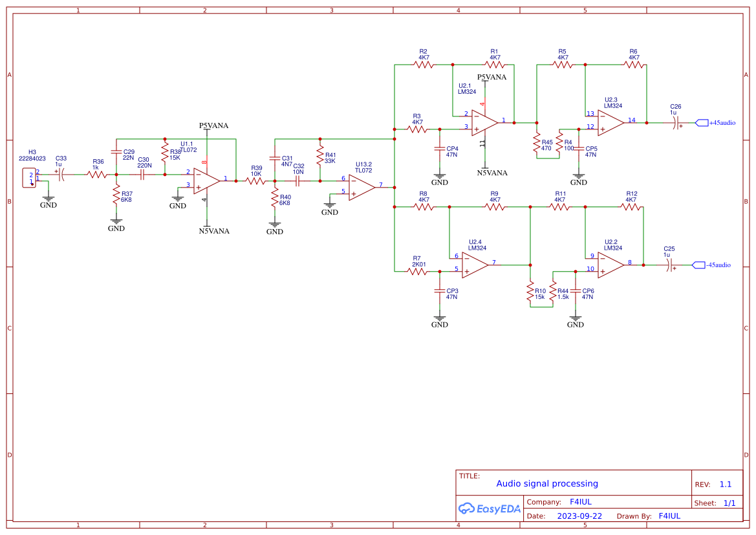Screen dimensions: 756x535
Task: Click the GND symbol below connector H3
Action: [x=49, y=201]
